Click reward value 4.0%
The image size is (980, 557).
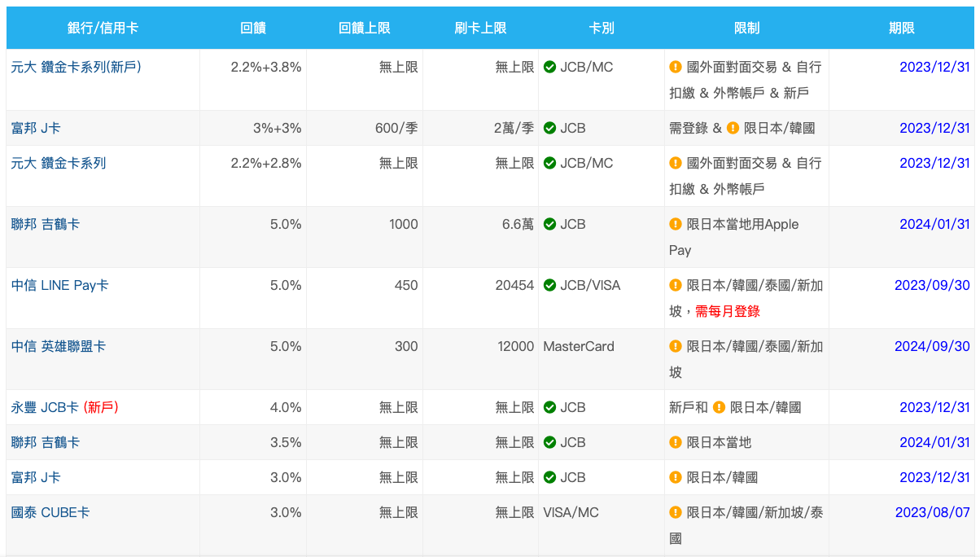point(286,407)
